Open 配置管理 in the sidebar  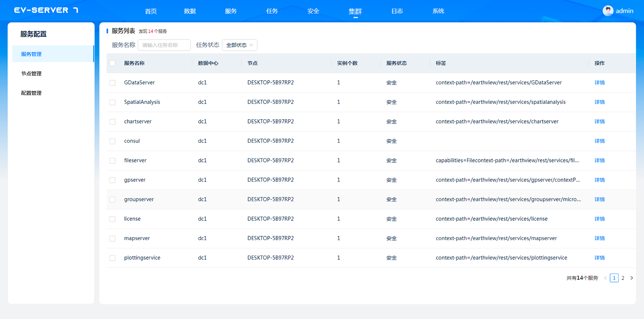(x=31, y=93)
